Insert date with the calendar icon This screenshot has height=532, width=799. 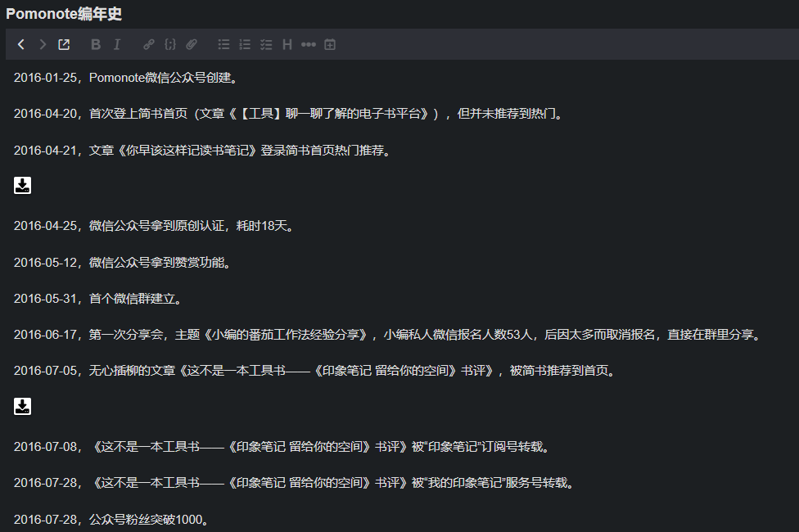pos(330,44)
